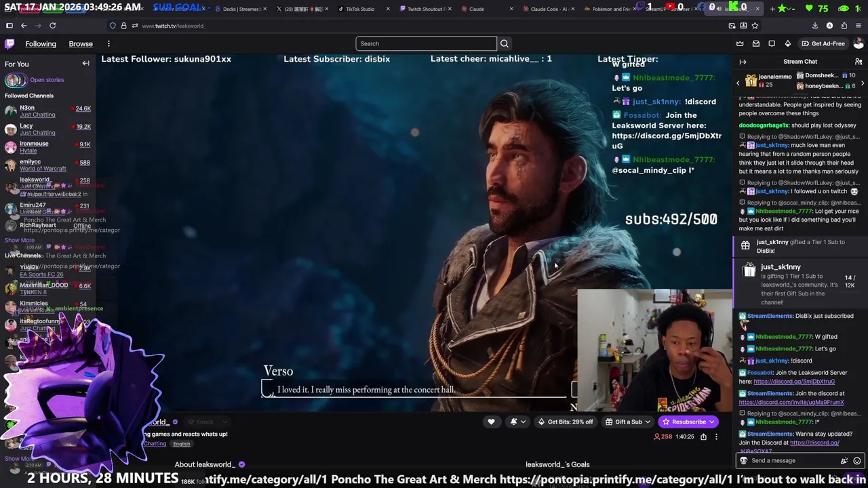This screenshot has height=488, width=868.
Task: Open the browser application menu
Action: 859,26
